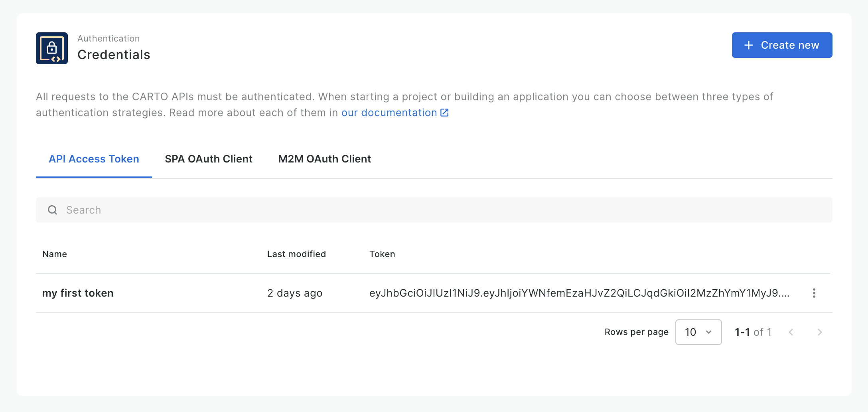
Task: Open the our documentation link
Action: click(x=389, y=113)
